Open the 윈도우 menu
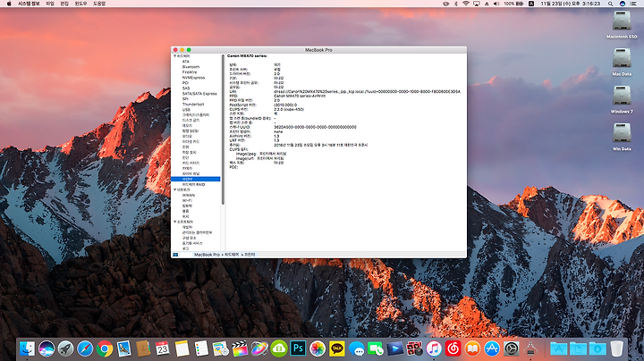The width and height of the screenshot is (644, 361). click(x=80, y=4)
